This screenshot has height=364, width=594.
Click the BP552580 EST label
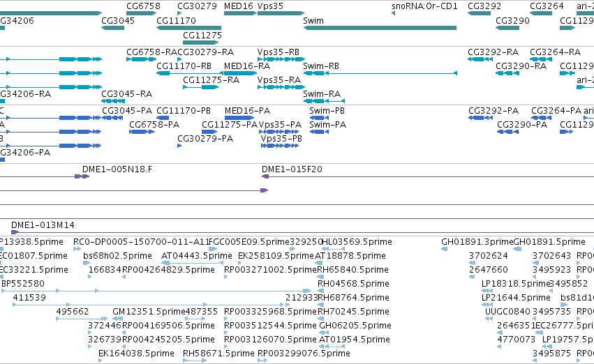[23, 283]
